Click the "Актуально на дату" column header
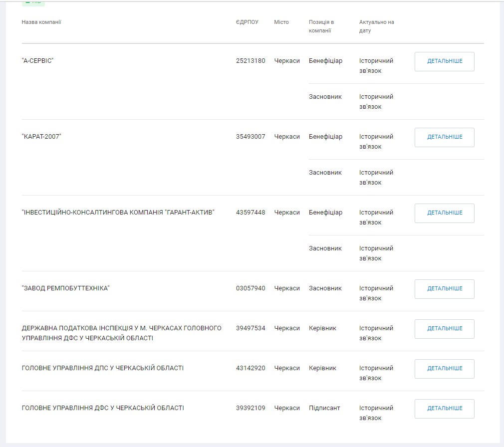The width and height of the screenshot is (504, 447). 376,26
